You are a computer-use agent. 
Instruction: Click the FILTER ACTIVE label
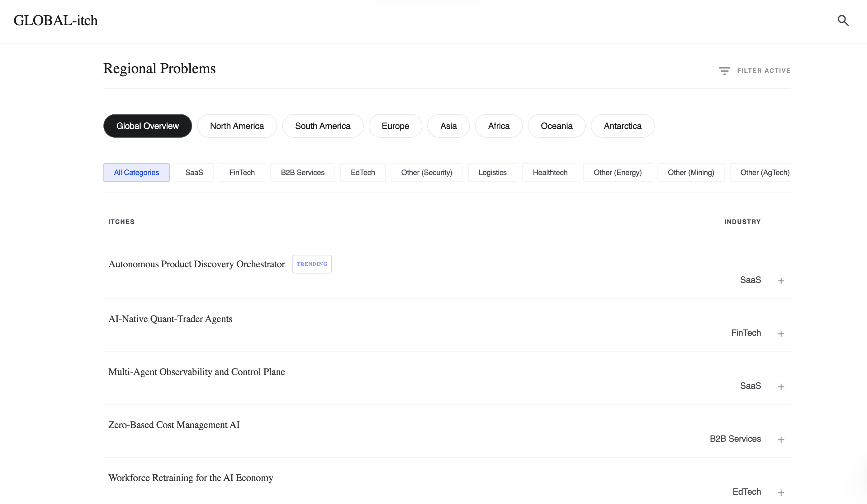(763, 71)
